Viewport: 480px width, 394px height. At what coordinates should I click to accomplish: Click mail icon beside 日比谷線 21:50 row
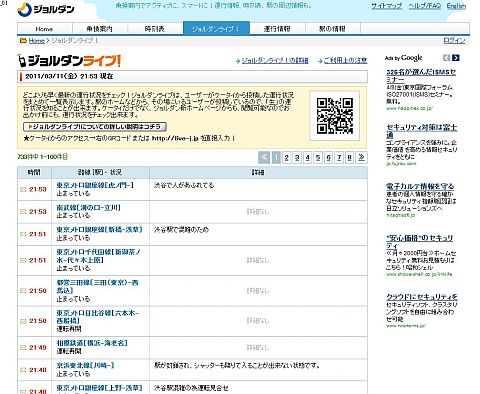click(x=23, y=321)
